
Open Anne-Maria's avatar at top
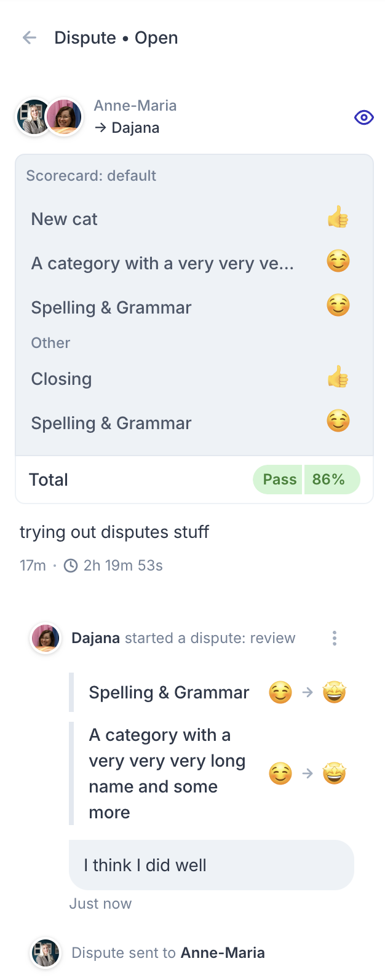coord(34,117)
